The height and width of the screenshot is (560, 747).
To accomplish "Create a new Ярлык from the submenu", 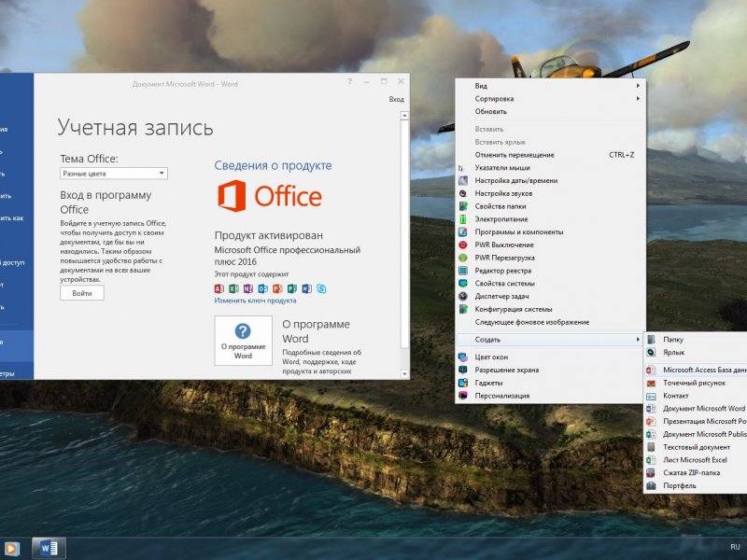I will (696, 353).
